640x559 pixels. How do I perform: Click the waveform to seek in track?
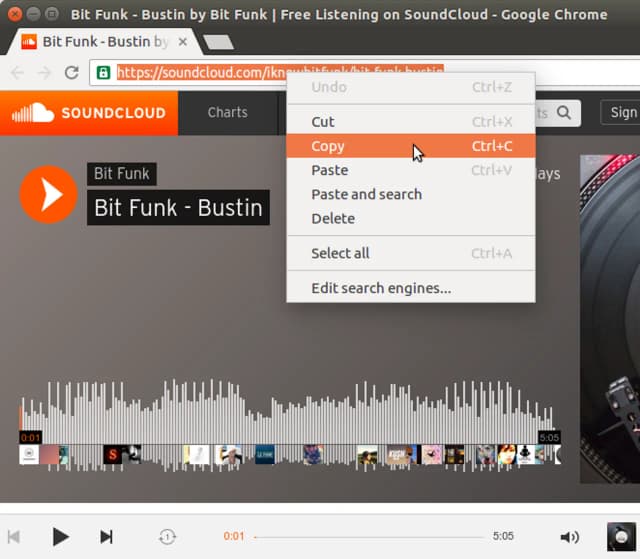(290, 410)
